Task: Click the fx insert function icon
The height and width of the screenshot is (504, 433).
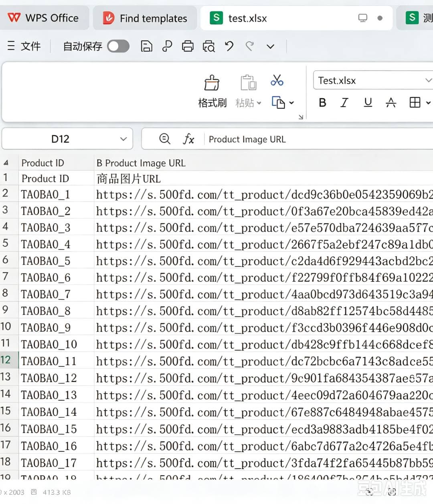Action: pos(188,139)
